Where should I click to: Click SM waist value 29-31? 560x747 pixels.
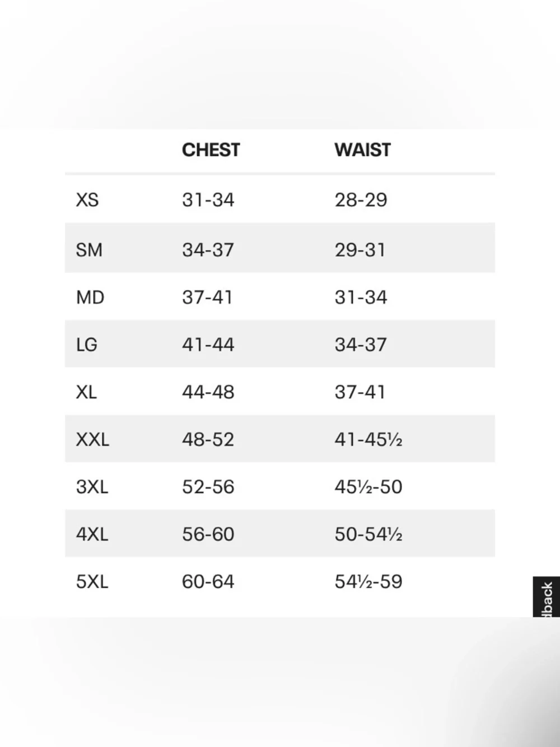pos(360,249)
